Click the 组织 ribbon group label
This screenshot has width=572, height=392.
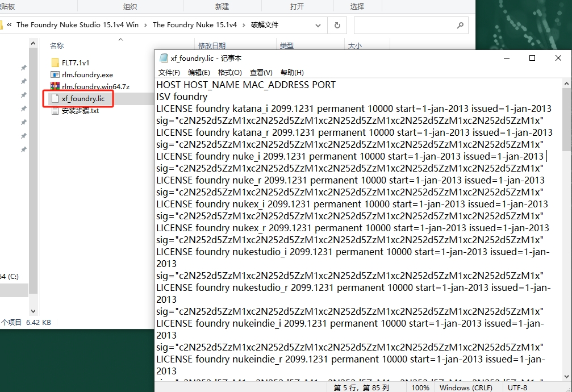130,7
